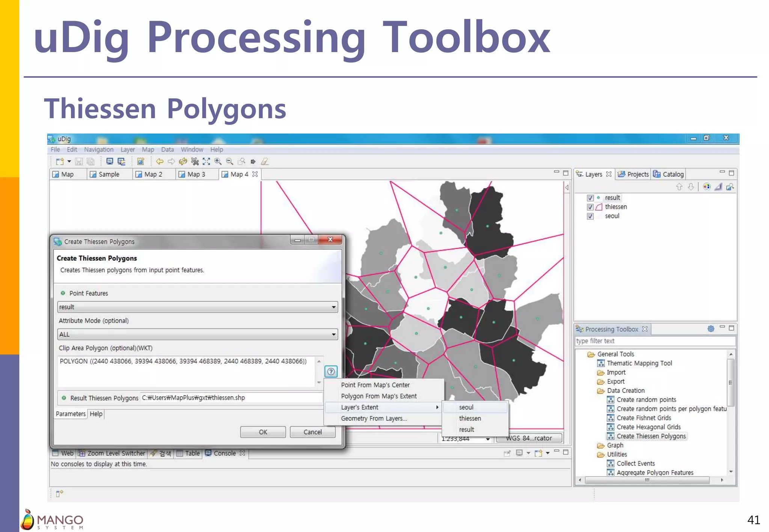The width and height of the screenshot is (769, 532).
Task: Open the Navigation menu
Action: pyautogui.click(x=99, y=150)
